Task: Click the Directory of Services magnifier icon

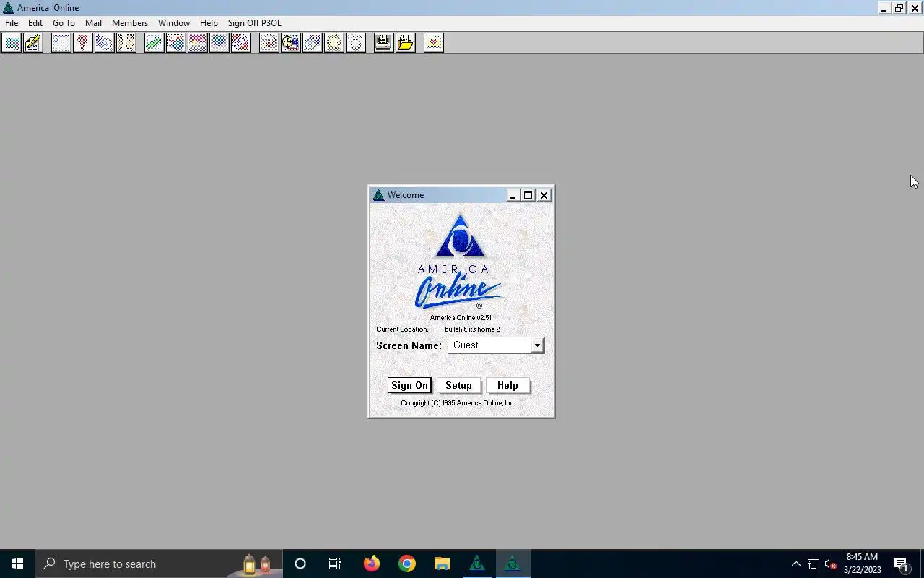Action: click(105, 43)
